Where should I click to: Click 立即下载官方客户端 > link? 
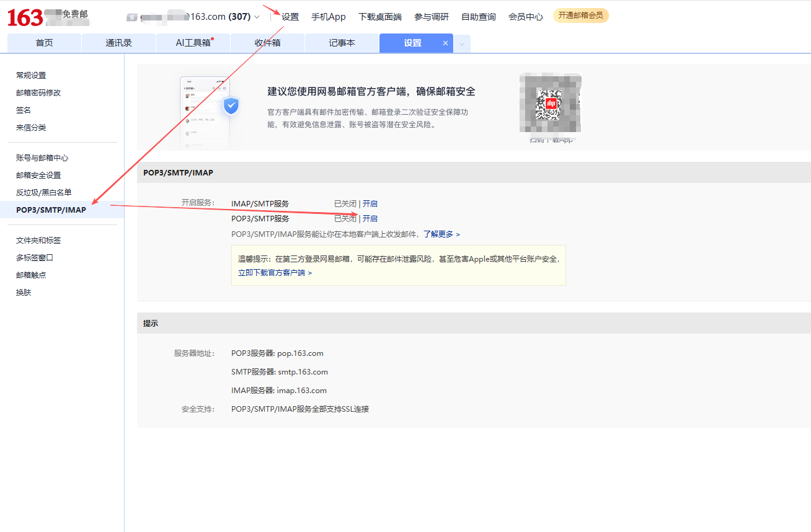coord(275,273)
